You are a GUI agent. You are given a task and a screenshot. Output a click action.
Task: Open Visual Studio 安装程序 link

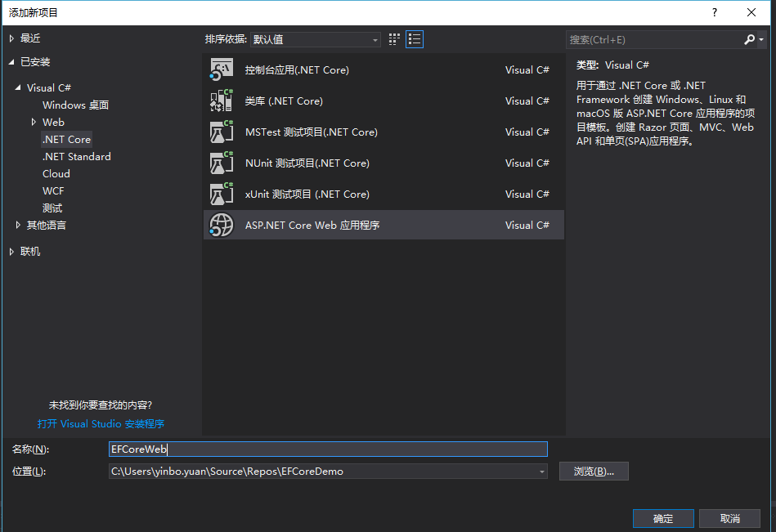coord(101,424)
